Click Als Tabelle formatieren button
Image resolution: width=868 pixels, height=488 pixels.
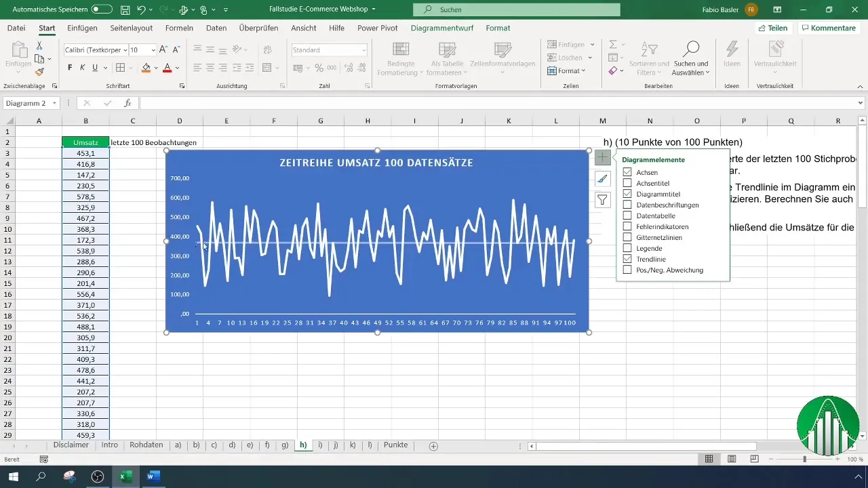pos(447,58)
